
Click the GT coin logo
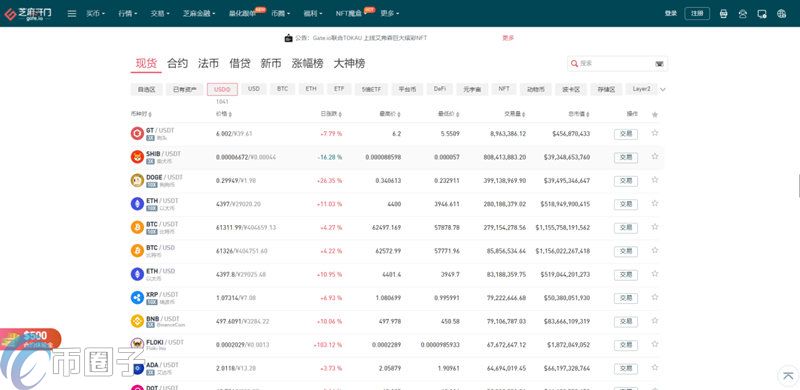(x=137, y=134)
